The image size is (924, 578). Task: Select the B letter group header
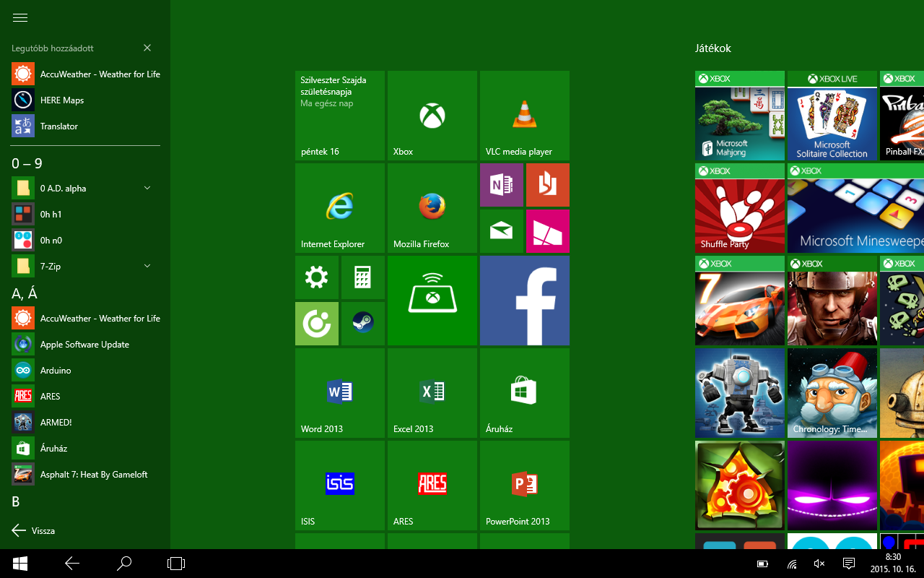16,501
